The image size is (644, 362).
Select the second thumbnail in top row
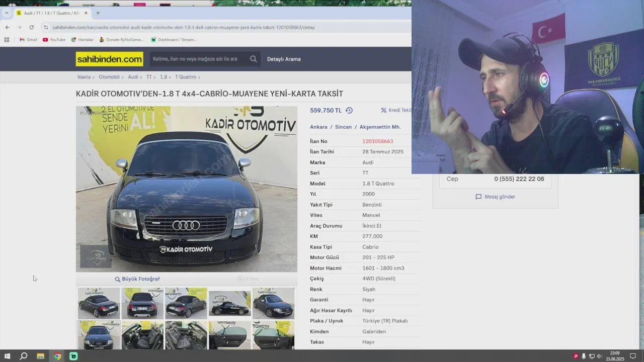(142, 303)
